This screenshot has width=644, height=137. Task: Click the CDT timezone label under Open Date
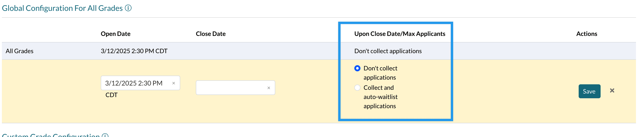pyautogui.click(x=112, y=95)
